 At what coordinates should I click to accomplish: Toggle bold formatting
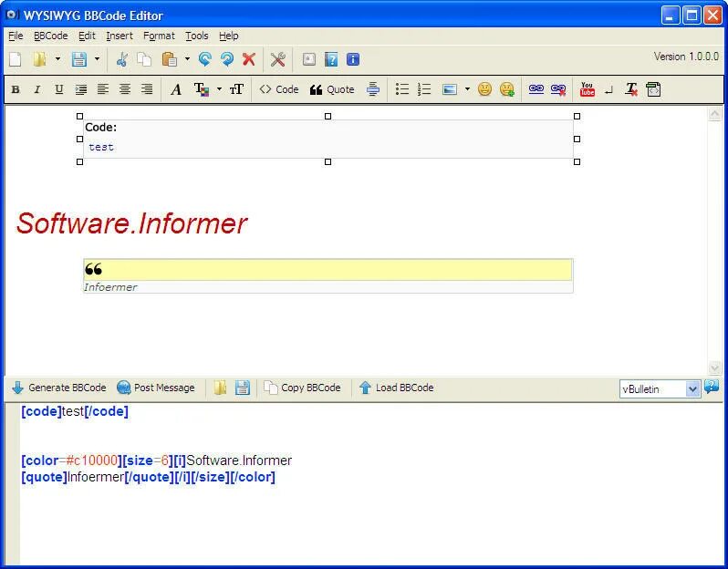[x=16, y=89]
